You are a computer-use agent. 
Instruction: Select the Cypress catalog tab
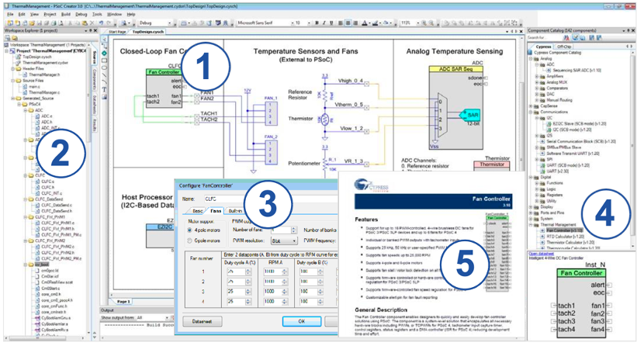pyautogui.click(x=543, y=47)
